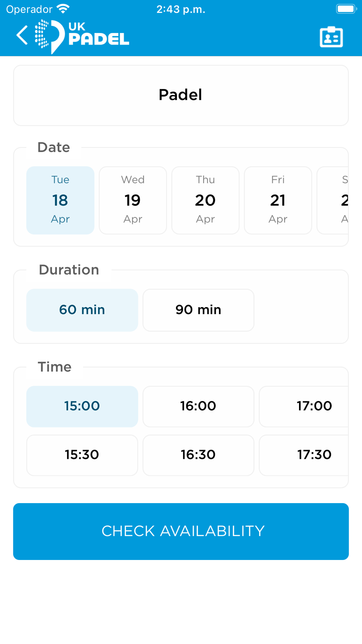Open the membership ID card icon
The image size is (362, 644).
[x=331, y=37]
